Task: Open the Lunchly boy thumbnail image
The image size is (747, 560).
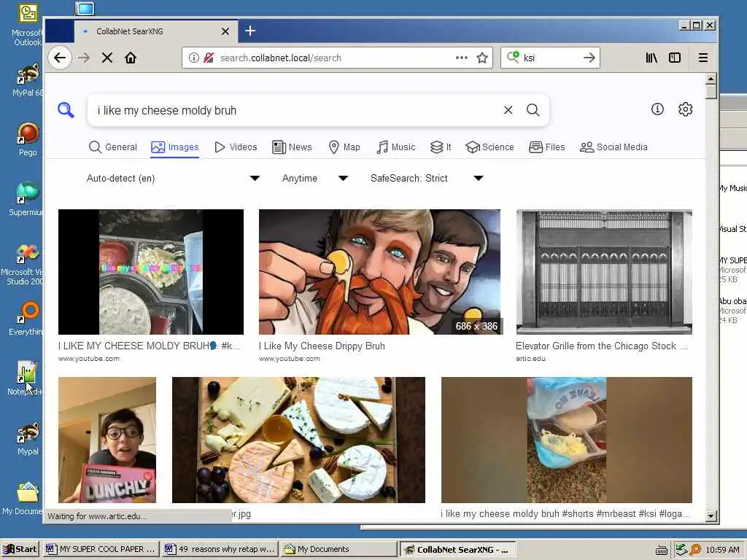Action: (107, 440)
